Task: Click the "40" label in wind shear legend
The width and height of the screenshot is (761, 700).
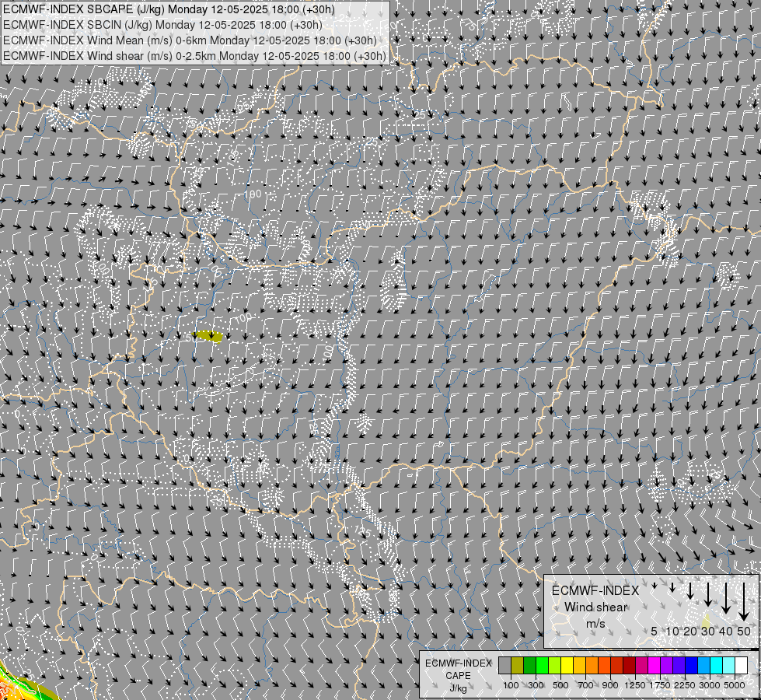Action: tap(726, 631)
